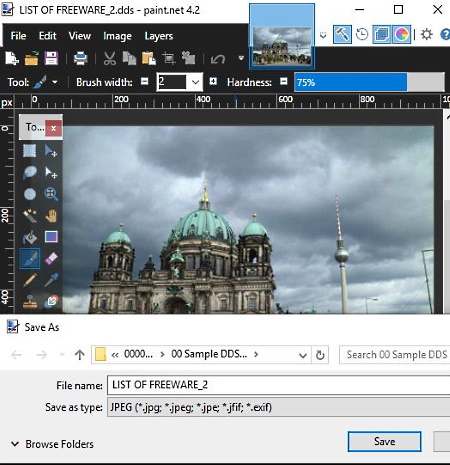Click the Crop to selection icon
The image size is (450, 465).
click(x=169, y=59)
